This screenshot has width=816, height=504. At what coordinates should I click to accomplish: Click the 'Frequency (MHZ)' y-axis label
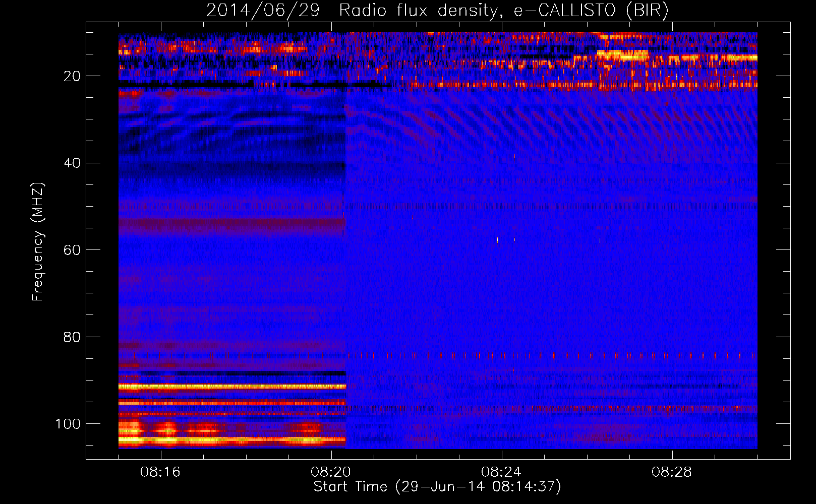[x=38, y=242]
